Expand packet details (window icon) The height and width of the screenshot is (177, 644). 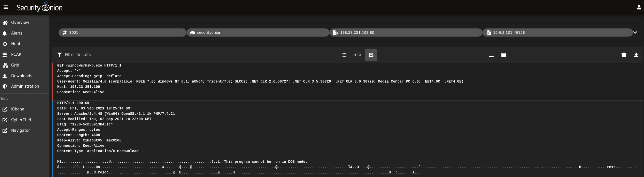point(503,55)
